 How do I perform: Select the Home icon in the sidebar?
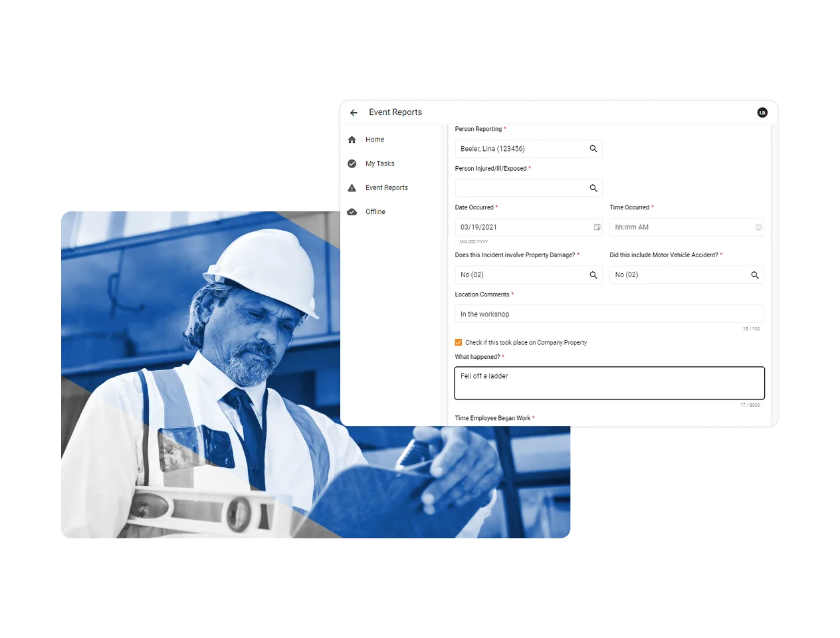[352, 140]
